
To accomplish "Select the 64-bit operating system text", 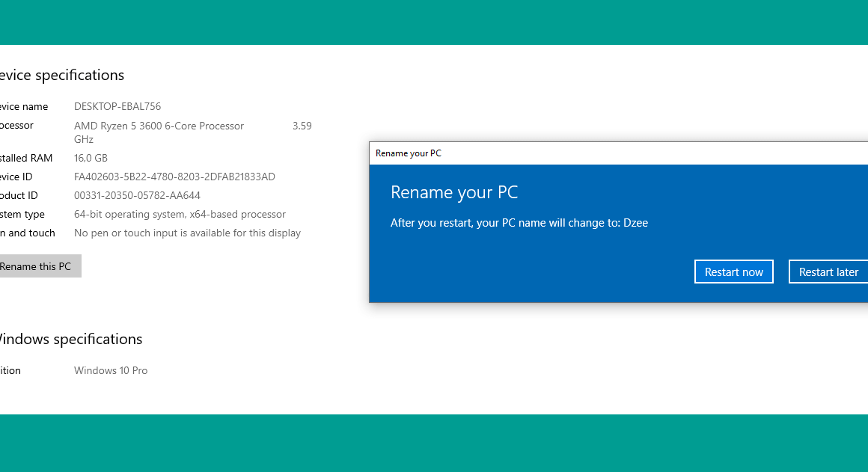I will 180,214.
